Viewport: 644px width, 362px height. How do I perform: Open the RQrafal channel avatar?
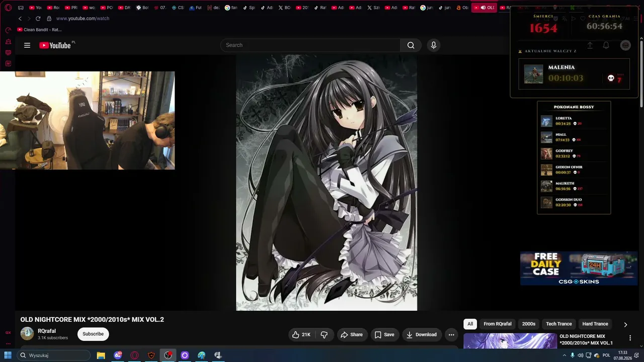(27, 334)
